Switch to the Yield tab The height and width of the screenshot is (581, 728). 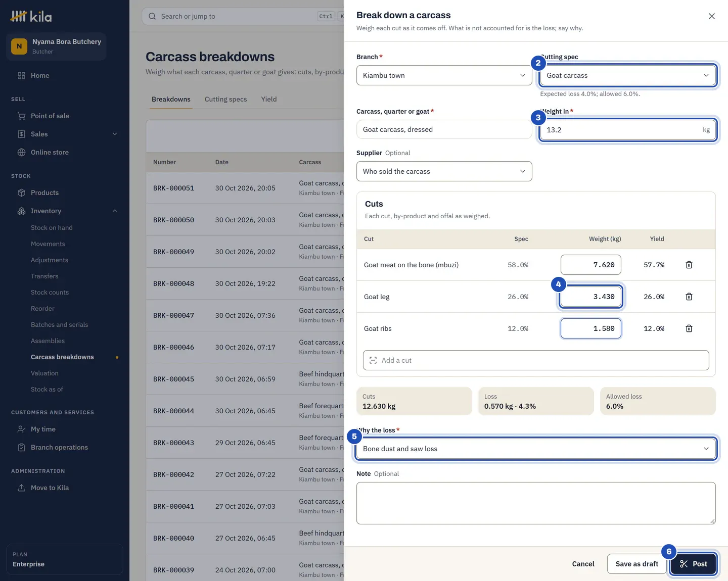[269, 99]
